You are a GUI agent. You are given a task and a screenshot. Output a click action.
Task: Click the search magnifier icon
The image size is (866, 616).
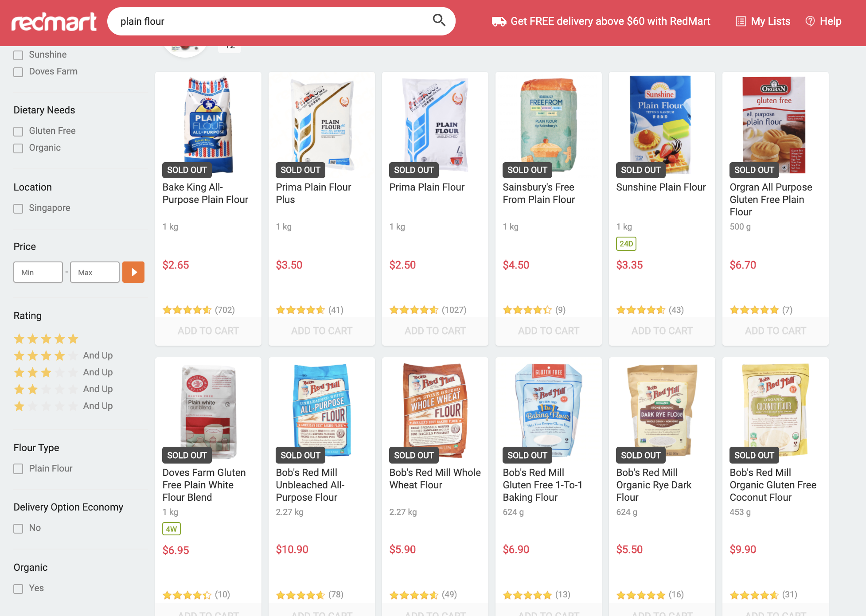click(439, 20)
